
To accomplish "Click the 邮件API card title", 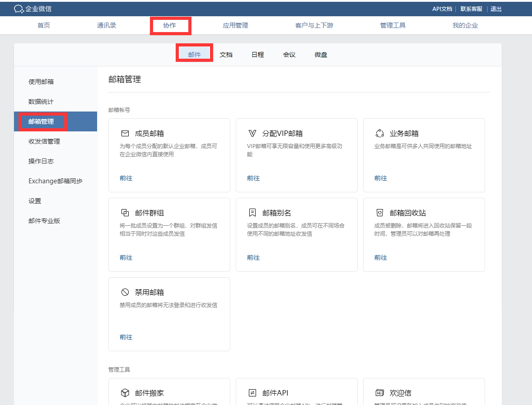I will [275, 393].
